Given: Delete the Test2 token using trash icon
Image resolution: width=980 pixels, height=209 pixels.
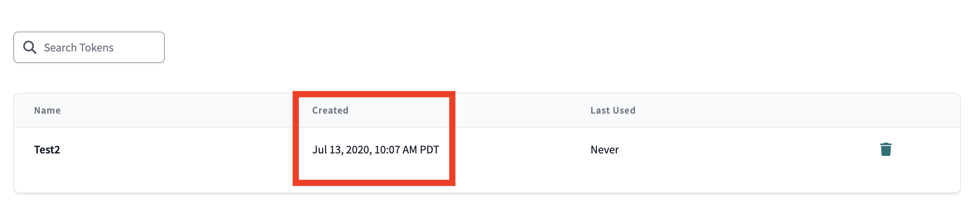Looking at the screenshot, I should click(x=886, y=149).
